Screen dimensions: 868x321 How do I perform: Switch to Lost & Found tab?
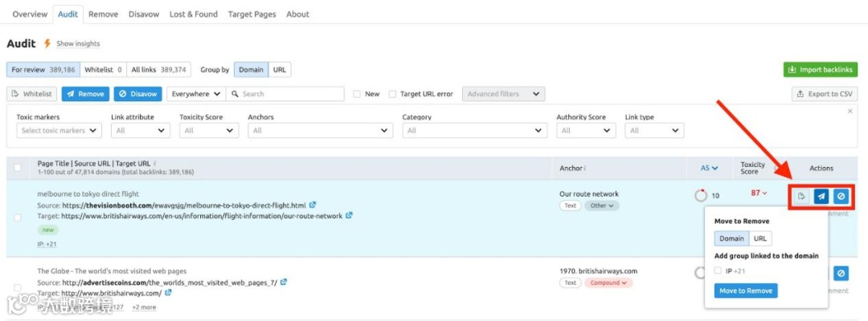tap(194, 14)
